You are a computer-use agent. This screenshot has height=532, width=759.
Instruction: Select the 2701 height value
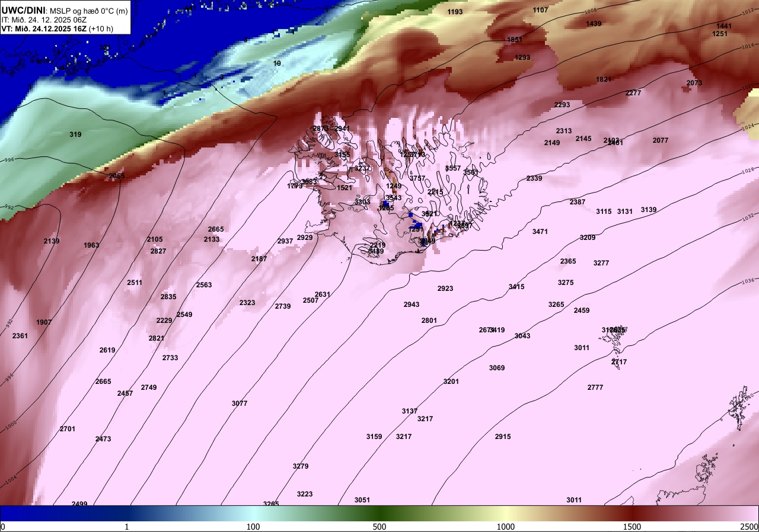point(68,429)
